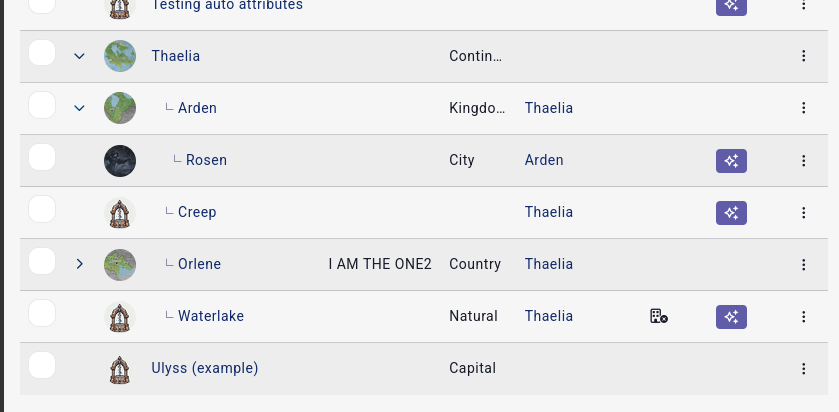Collapse the Arden children list
This screenshot has width=839, height=412.
(80, 108)
